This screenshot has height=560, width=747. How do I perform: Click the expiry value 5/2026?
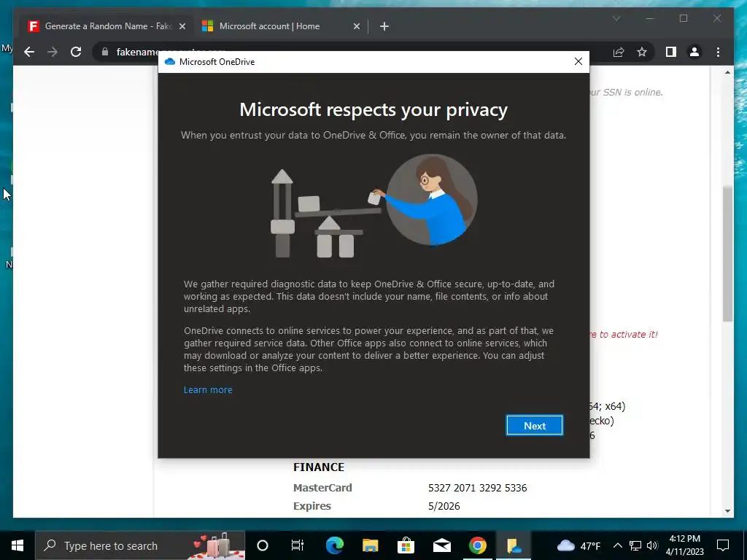pos(444,506)
